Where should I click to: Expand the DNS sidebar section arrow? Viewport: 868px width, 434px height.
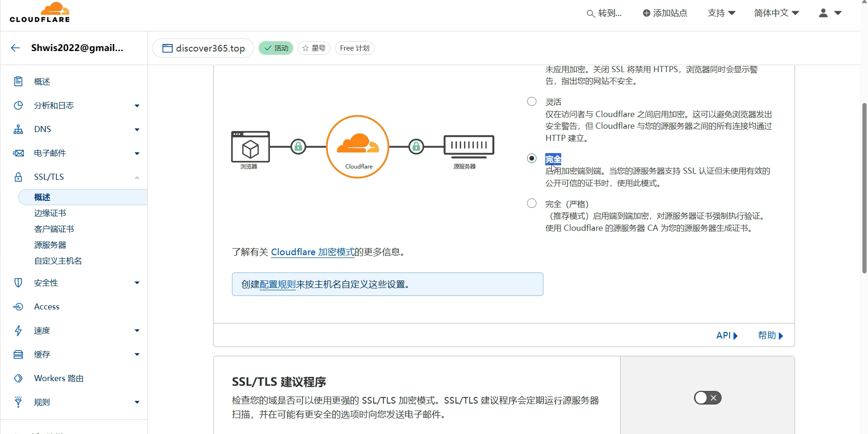click(x=137, y=130)
